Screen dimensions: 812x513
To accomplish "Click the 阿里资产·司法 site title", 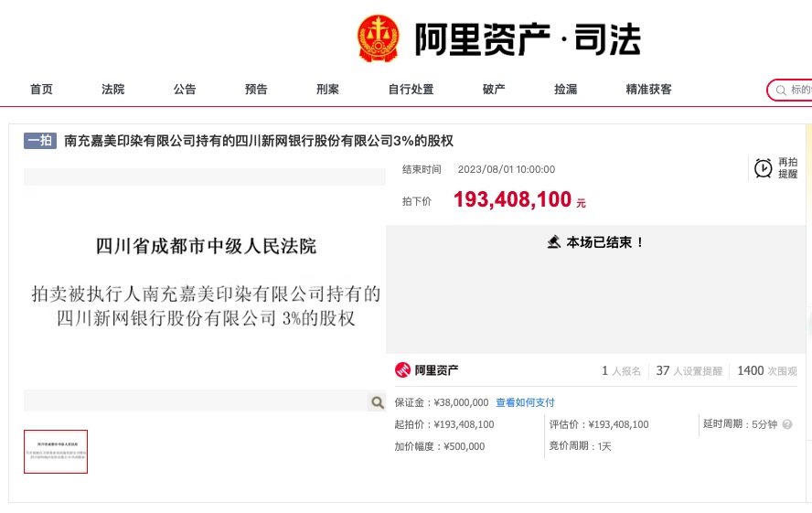I will click(x=528, y=39).
